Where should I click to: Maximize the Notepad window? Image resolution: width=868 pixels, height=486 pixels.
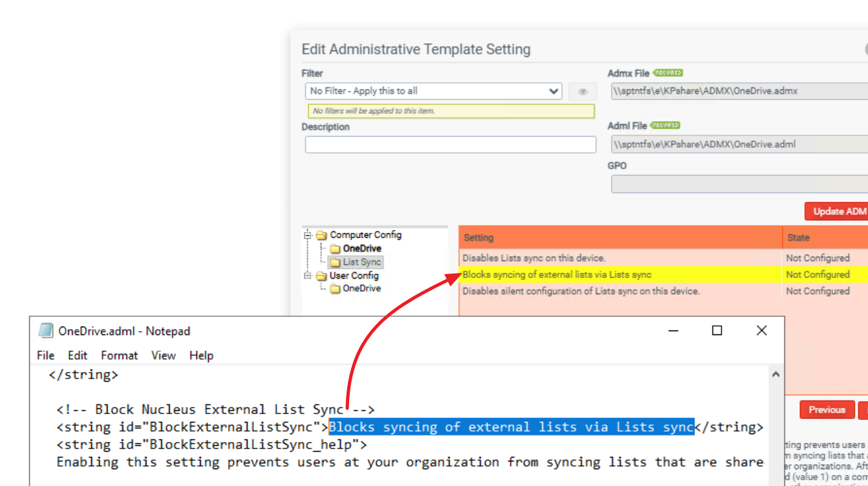717,331
